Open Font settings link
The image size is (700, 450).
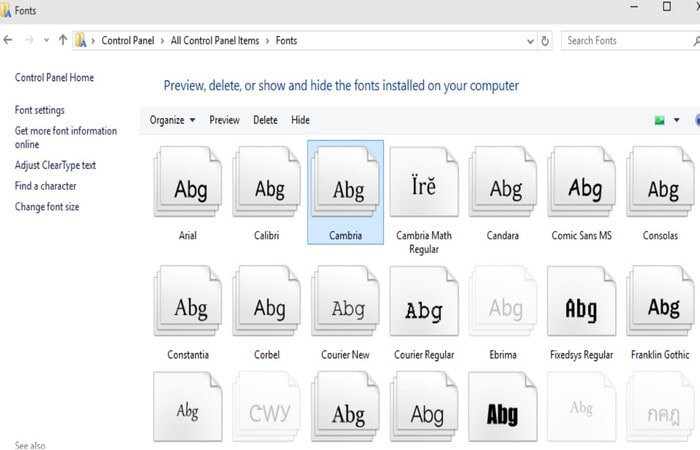pos(39,110)
